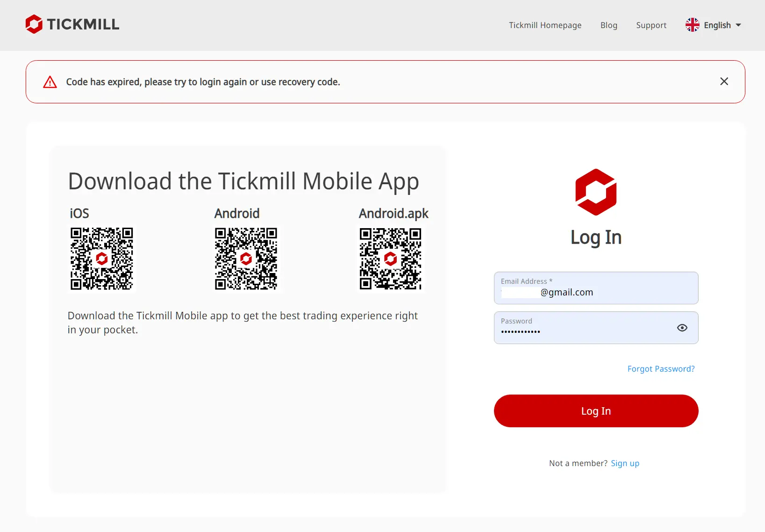The height and width of the screenshot is (532, 765).
Task: Dismiss the code expired alert
Action: 724,81
